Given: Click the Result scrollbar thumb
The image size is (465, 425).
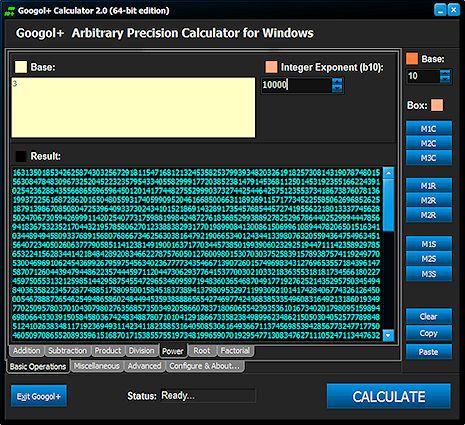Looking at the screenshot, I should point(388,205).
